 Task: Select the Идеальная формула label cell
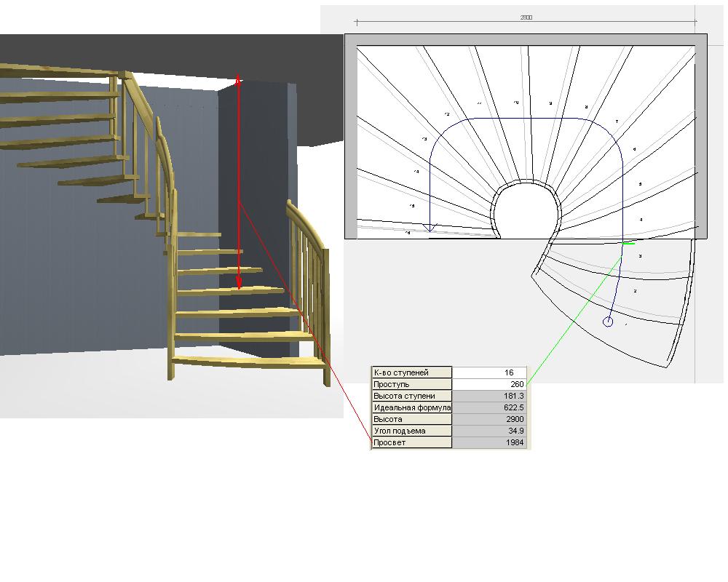pyautogui.click(x=411, y=407)
